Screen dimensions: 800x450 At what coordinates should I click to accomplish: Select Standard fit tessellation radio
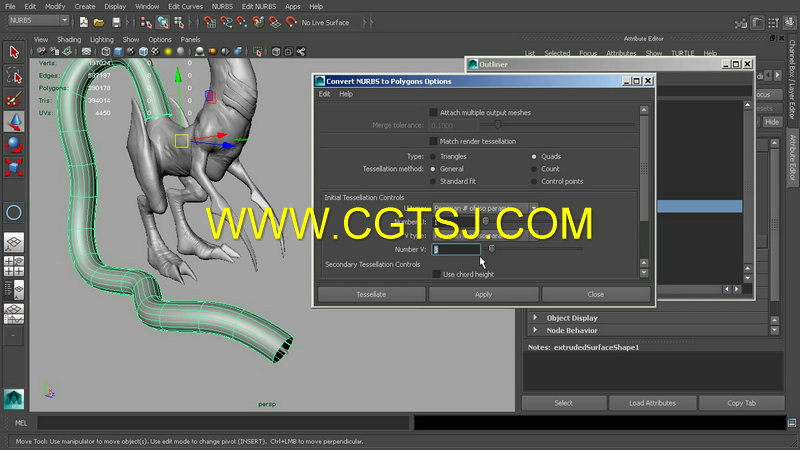(433, 182)
